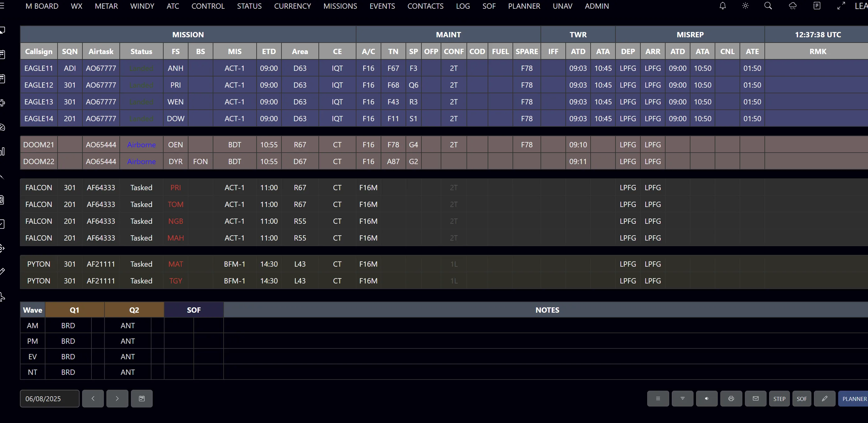Toggle the speaker sound button
Viewport: 868px width, 423px height.
pyautogui.click(x=707, y=398)
